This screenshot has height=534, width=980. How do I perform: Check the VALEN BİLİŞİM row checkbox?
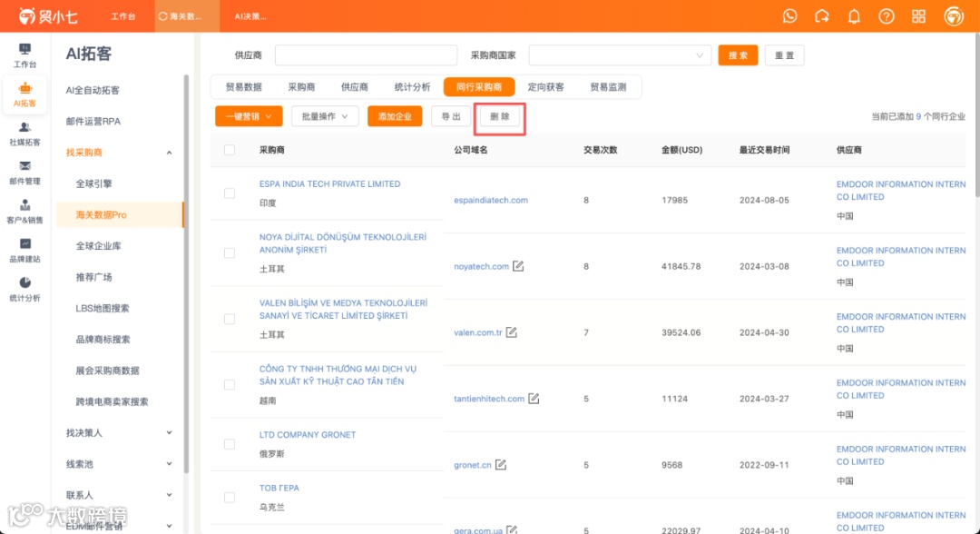[230, 319]
